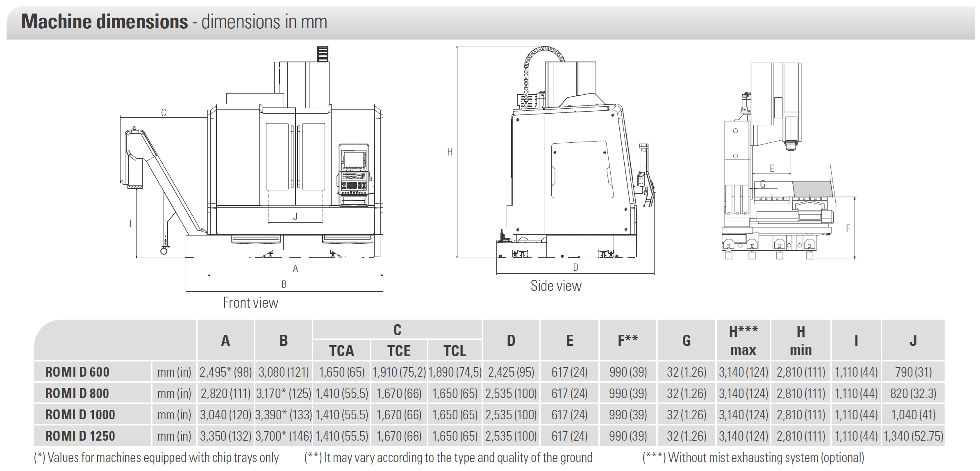
Task: Click the cell '2,425 (95)'
Action: click(511, 372)
